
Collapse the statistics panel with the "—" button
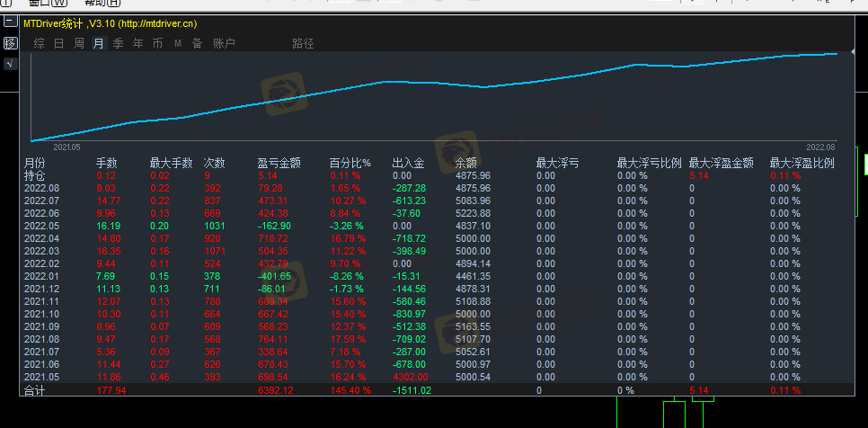click(x=10, y=23)
